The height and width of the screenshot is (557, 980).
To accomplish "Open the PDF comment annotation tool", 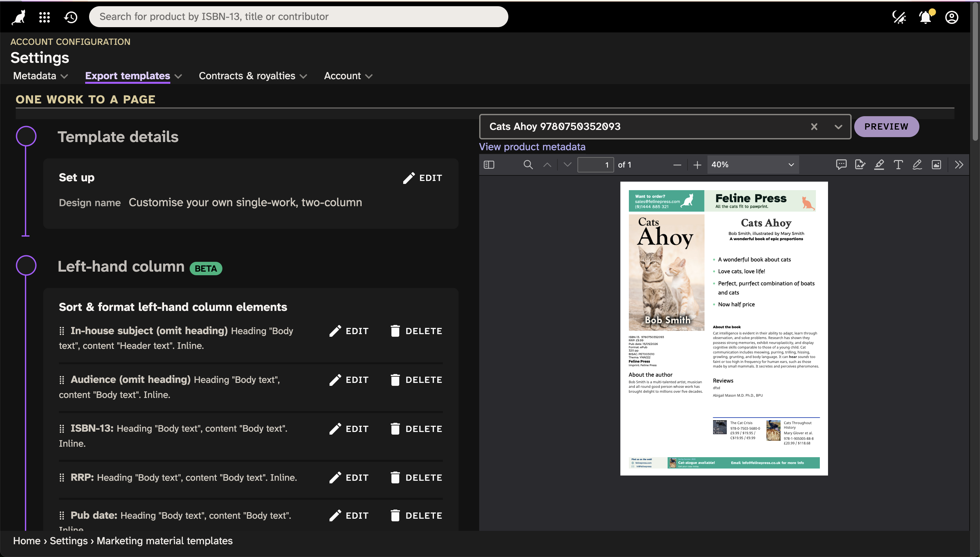I will click(x=841, y=165).
